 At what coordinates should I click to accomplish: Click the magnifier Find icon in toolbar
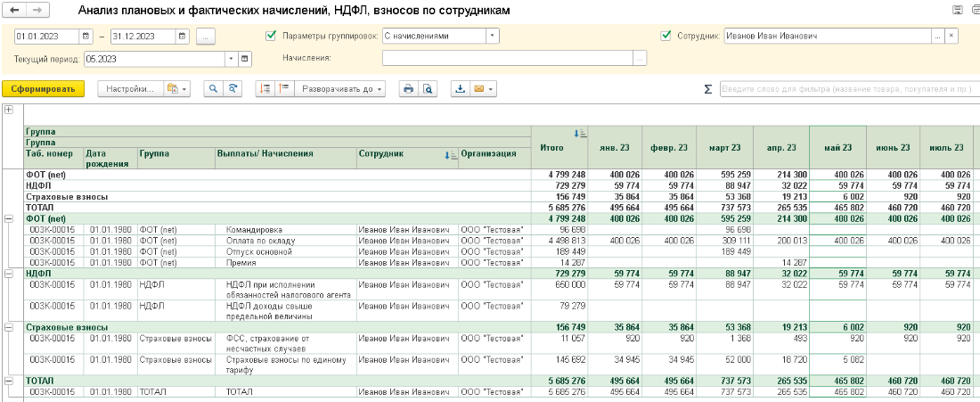click(214, 89)
